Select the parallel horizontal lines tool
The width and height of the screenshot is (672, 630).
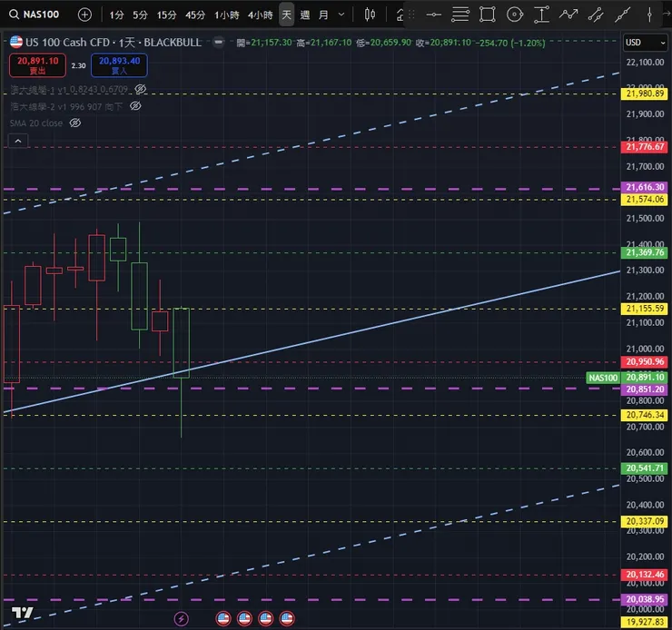pyautogui.click(x=460, y=15)
